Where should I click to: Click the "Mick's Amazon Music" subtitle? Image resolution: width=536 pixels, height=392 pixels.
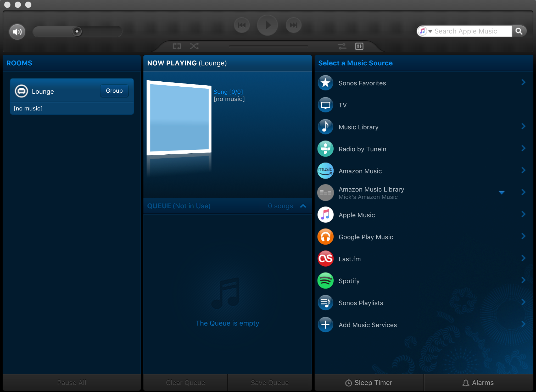(368, 197)
